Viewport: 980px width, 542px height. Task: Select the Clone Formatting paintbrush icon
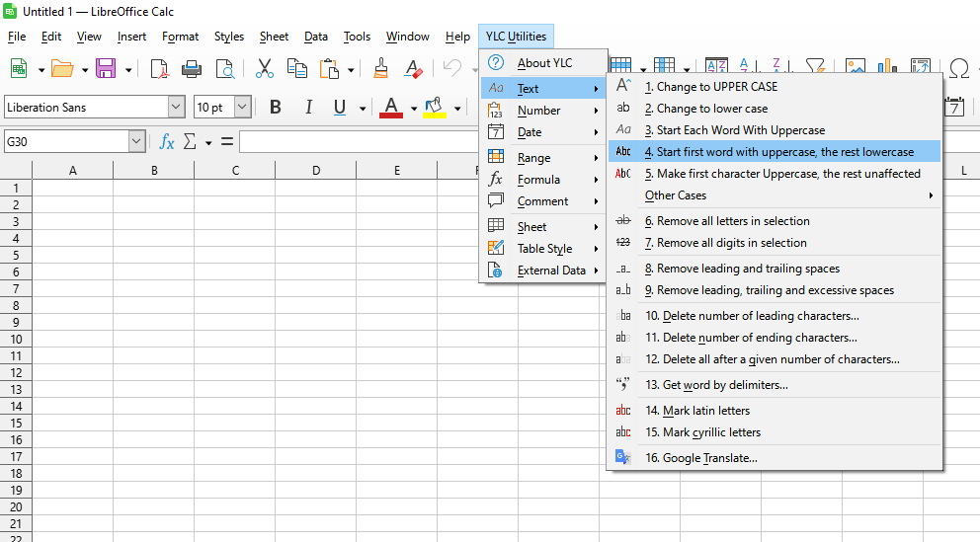coord(381,68)
